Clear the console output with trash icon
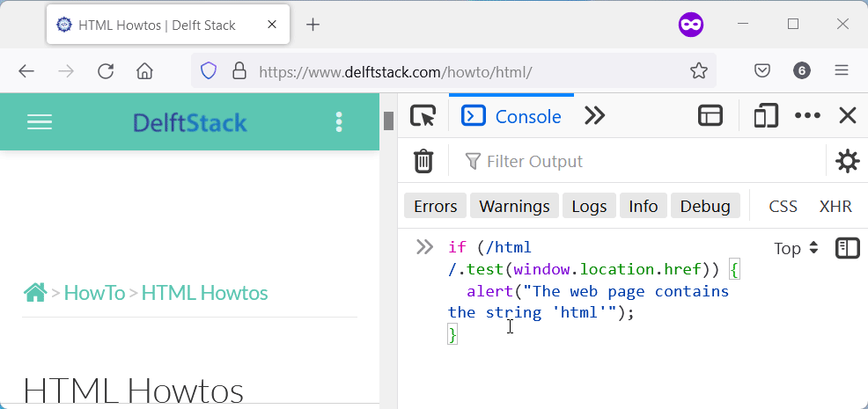 (x=423, y=161)
